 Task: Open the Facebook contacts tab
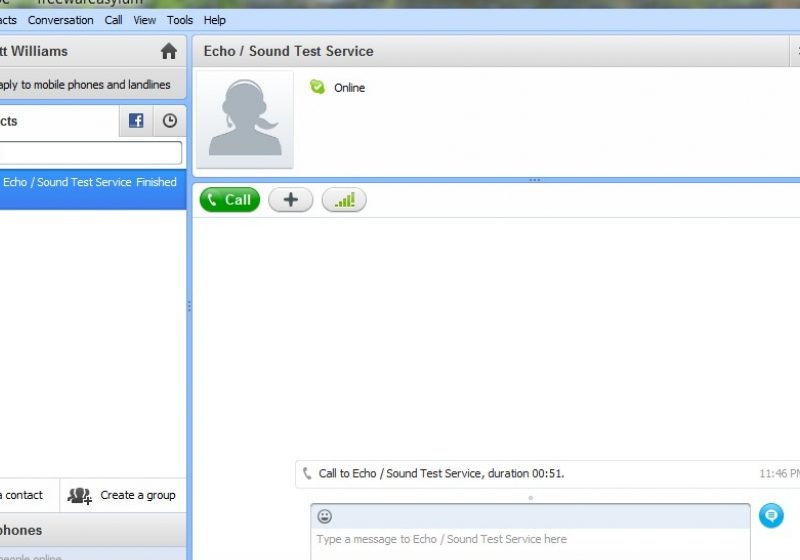pyautogui.click(x=136, y=121)
